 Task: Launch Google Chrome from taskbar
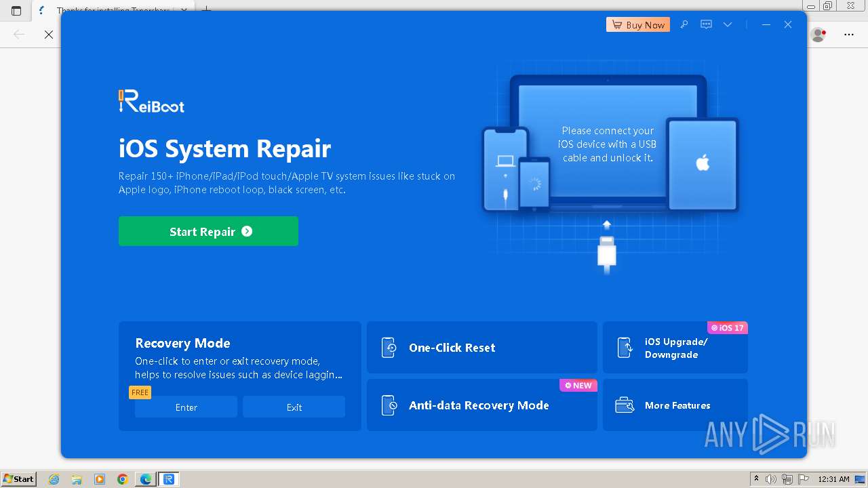(x=123, y=479)
